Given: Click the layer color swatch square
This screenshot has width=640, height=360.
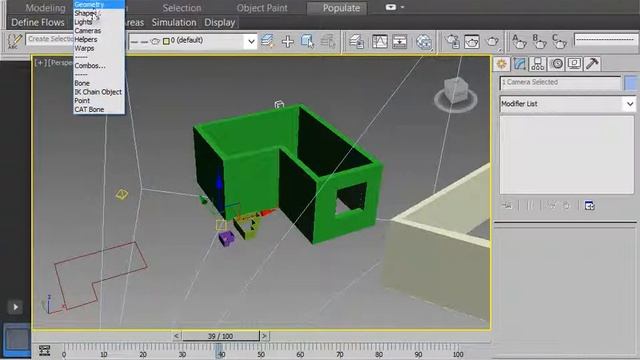Looking at the screenshot, I should tap(166, 41).
